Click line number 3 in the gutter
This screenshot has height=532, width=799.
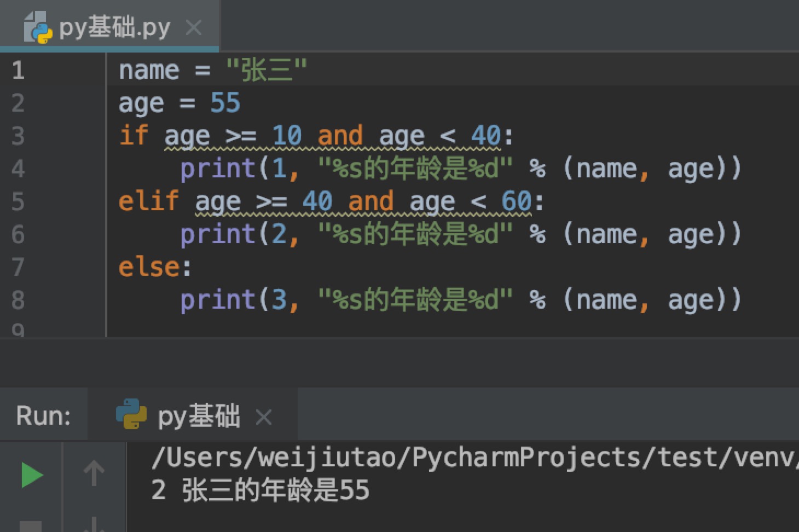(18, 136)
